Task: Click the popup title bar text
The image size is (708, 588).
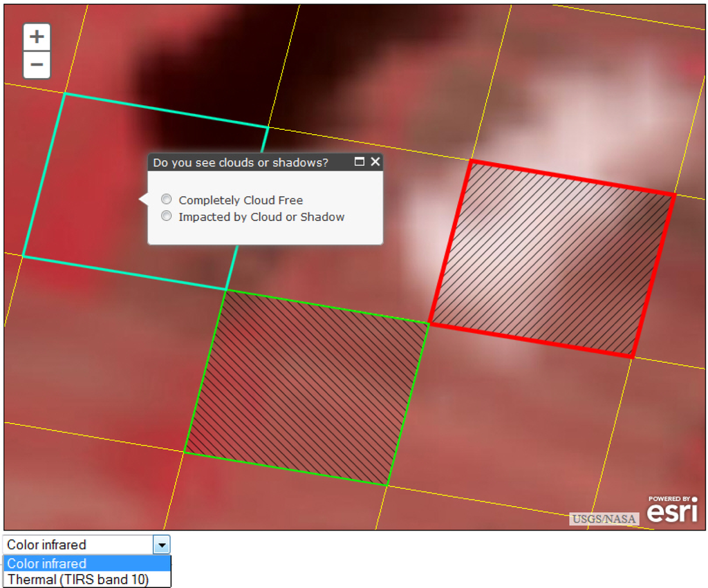Action: [241, 162]
